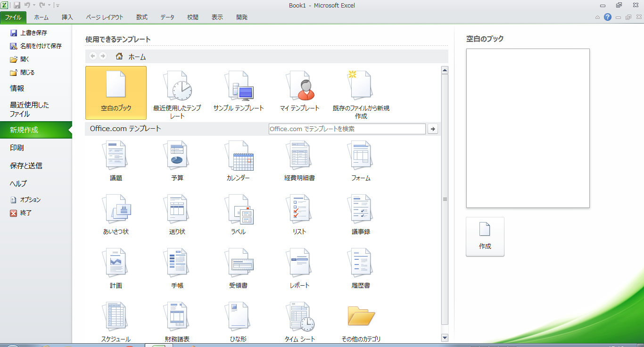Open the 予算 template category
Viewport: 644px width, 347px height.
point(177,157)
